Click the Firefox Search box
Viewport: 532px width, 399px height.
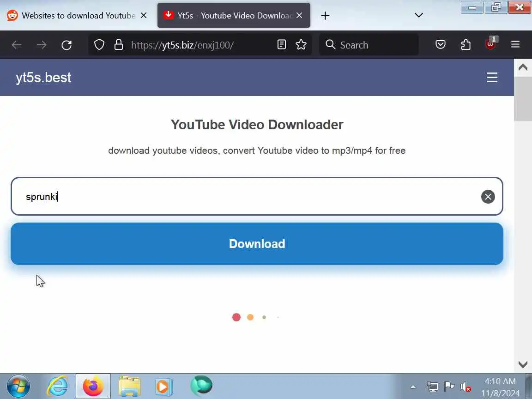click(x=369, y=45)
